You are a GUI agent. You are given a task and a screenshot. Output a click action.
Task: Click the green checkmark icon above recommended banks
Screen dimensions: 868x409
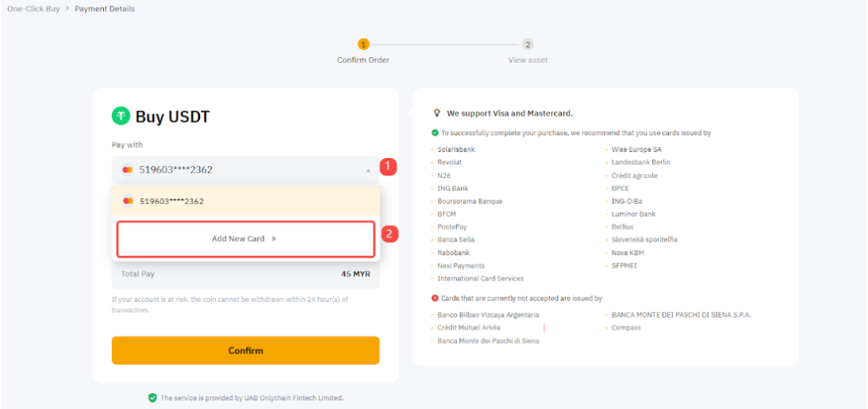(435, 133)
